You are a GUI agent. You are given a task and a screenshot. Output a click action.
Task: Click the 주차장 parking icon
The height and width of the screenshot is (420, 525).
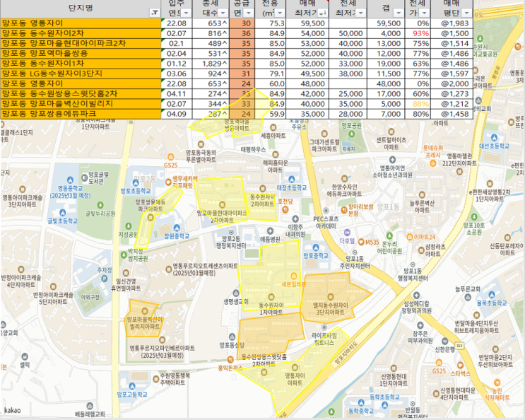tap(105, 279)
